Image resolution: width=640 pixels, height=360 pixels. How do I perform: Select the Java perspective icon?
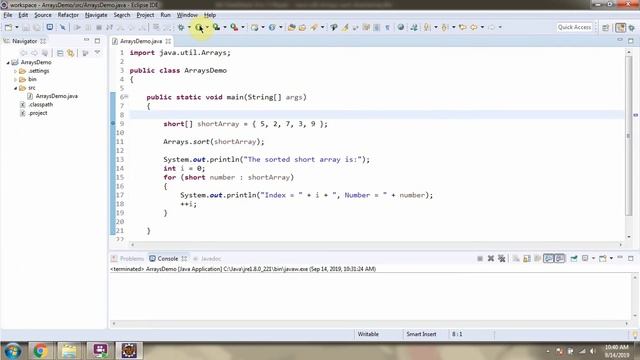point(620,27)
